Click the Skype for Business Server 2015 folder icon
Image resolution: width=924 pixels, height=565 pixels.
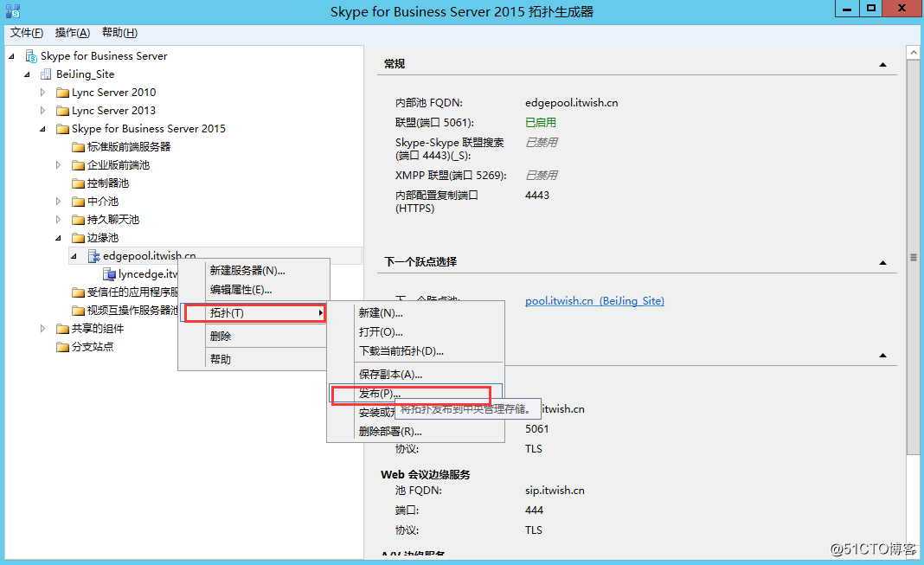click(x=62, y=129)
